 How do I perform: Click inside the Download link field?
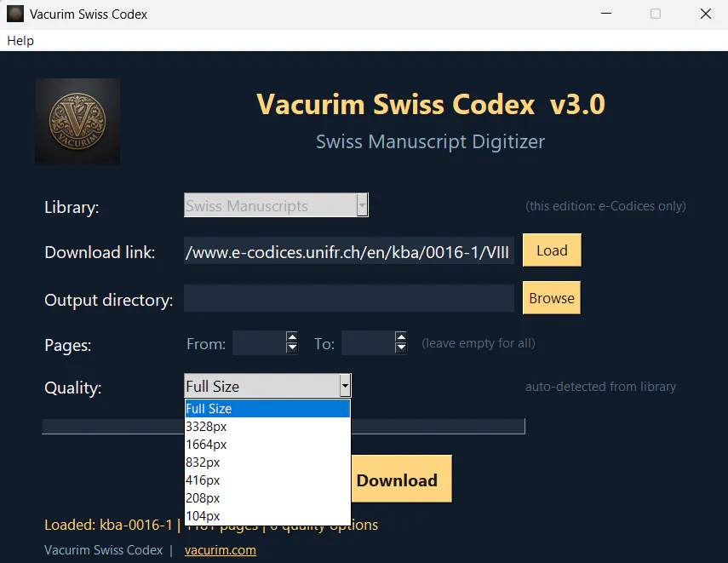pos(349,251)
